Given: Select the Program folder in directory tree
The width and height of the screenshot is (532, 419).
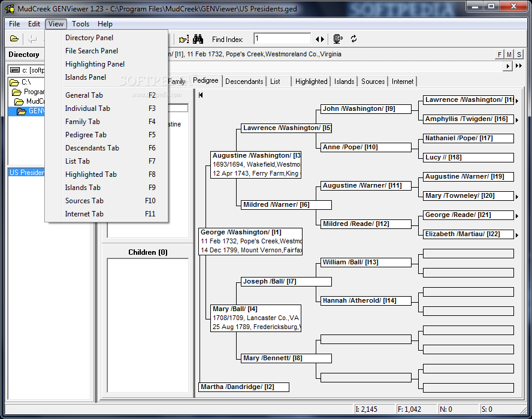Looking at the screenshot, I should pos(28,92).
